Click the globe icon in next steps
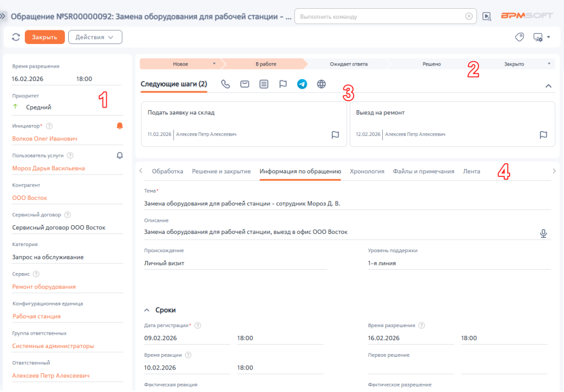This screenshot has width=564, height=392. pos(322,84)
